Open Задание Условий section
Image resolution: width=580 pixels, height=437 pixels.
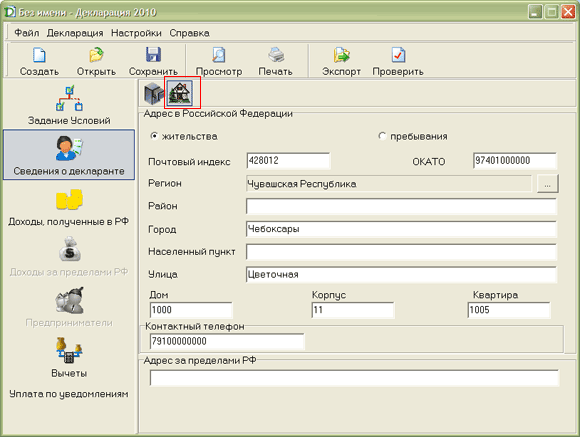coord(69,105)
